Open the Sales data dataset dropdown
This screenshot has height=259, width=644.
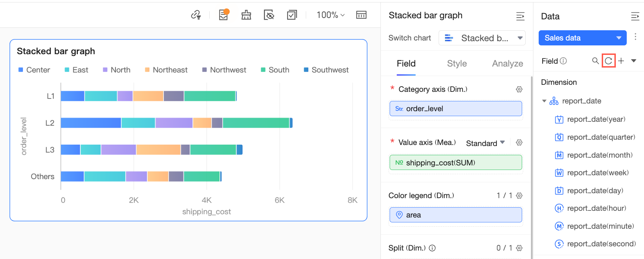pyautogui.click(x=582, y=38)
